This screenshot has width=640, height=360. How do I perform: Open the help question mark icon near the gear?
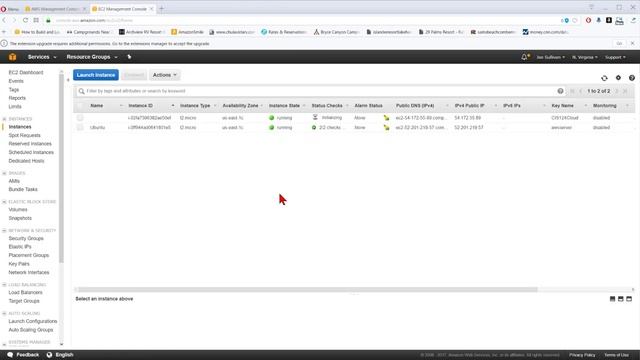631,78
